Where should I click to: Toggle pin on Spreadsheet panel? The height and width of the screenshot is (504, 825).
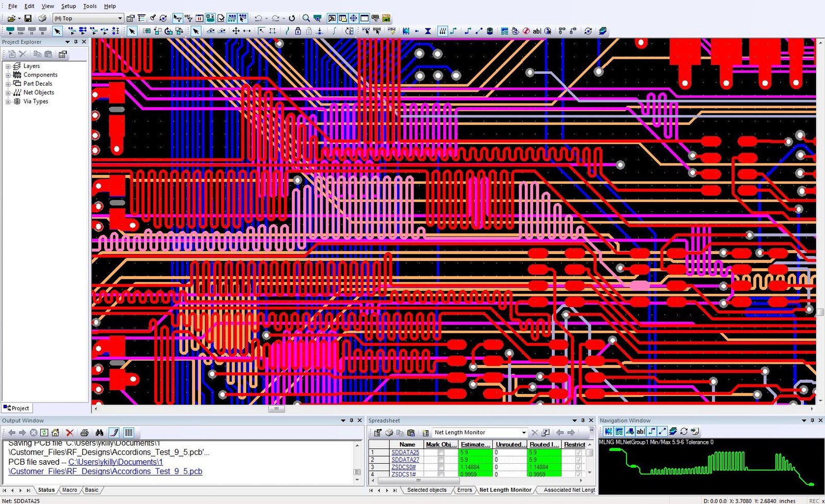click(x=583, y=421)
